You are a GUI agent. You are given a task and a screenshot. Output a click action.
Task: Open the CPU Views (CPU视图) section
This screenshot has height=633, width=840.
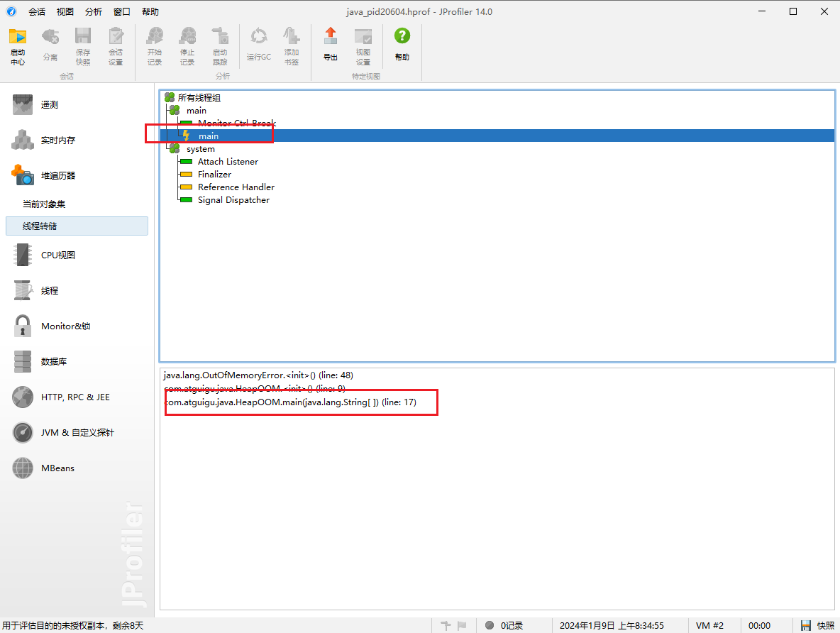coord(77,255)
